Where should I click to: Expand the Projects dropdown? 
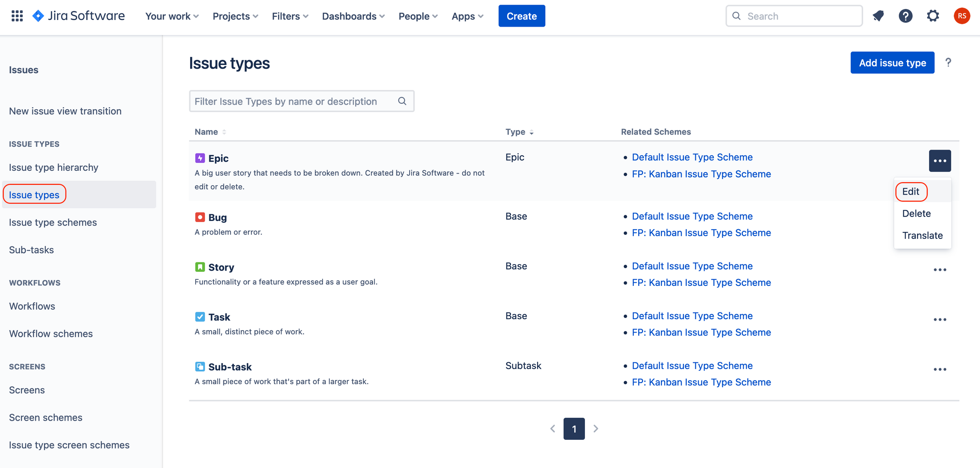tap(235, 16)
